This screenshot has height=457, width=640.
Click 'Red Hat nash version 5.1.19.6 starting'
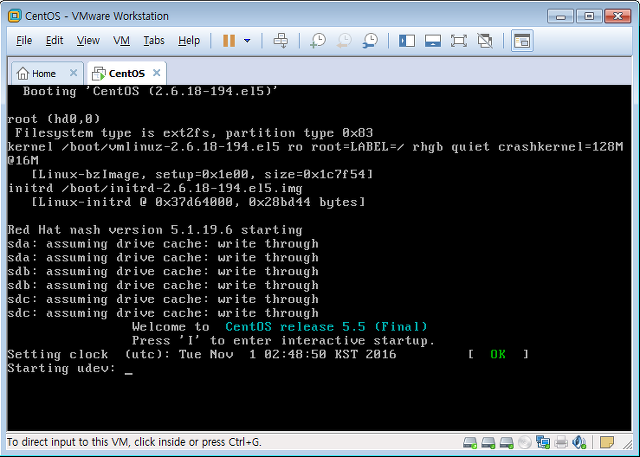tap(155, 230)
